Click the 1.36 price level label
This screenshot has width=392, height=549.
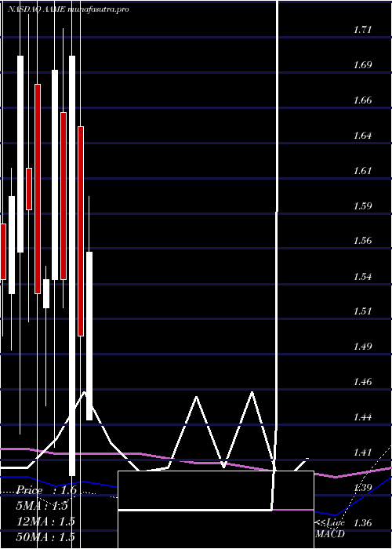(362, 523)
